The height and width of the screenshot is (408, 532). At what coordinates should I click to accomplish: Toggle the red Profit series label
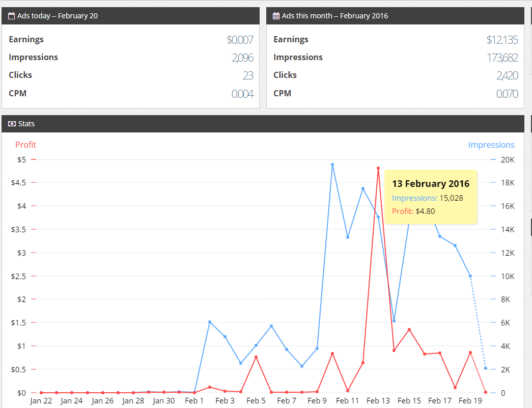(x=25, y=145)
